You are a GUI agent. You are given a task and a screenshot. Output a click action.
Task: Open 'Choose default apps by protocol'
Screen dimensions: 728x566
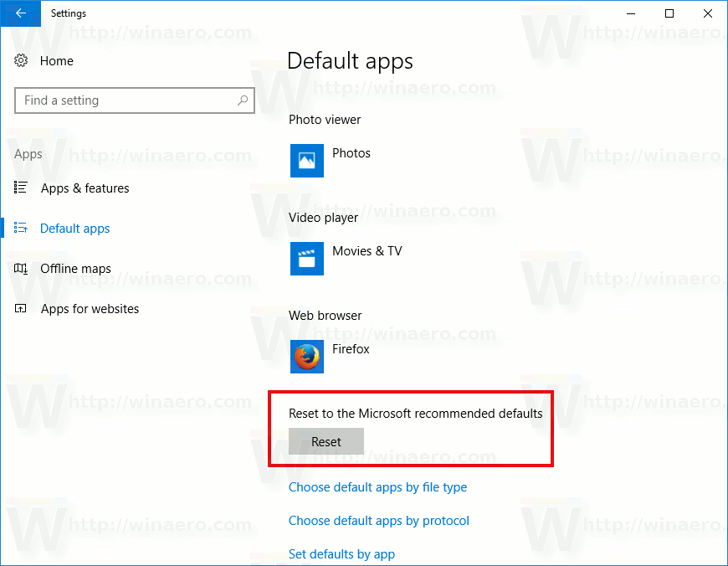click(x=378, y=520)
